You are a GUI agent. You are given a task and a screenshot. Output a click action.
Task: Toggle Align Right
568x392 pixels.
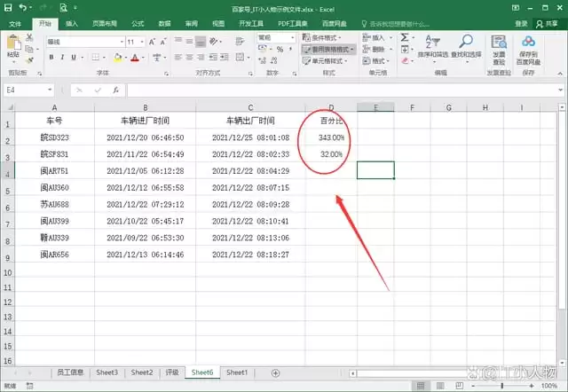[x=201, y=57]
